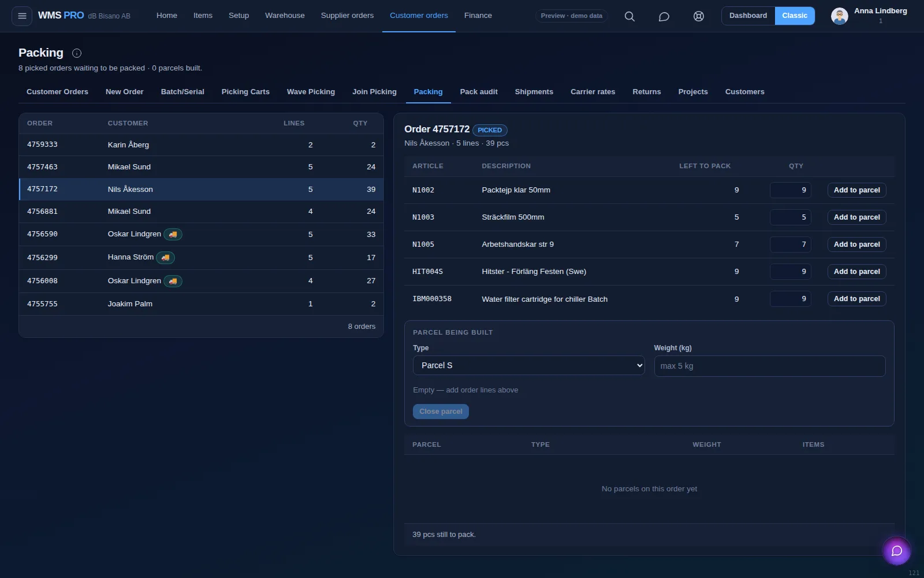
Task: Open the hamburger menu
Action: tap(22, 16)
